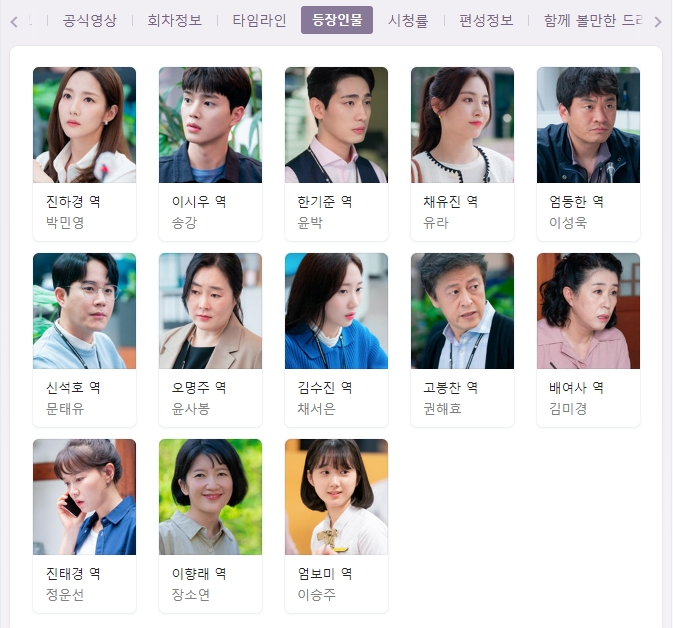Screen dimensions: 673x628
Task: Open the 진하경 역 character photo
Action: coord(85,125)
